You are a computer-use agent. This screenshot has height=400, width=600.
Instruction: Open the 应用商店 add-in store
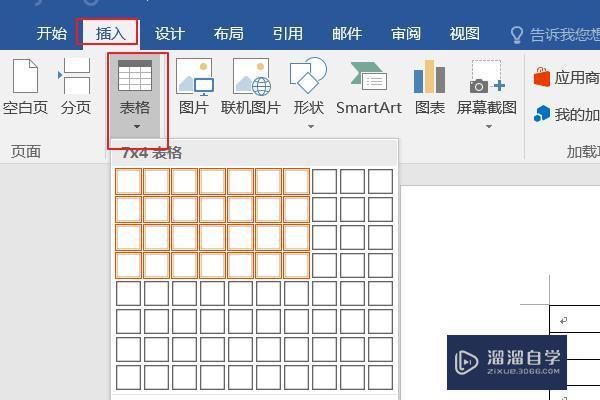coord(567,78)
